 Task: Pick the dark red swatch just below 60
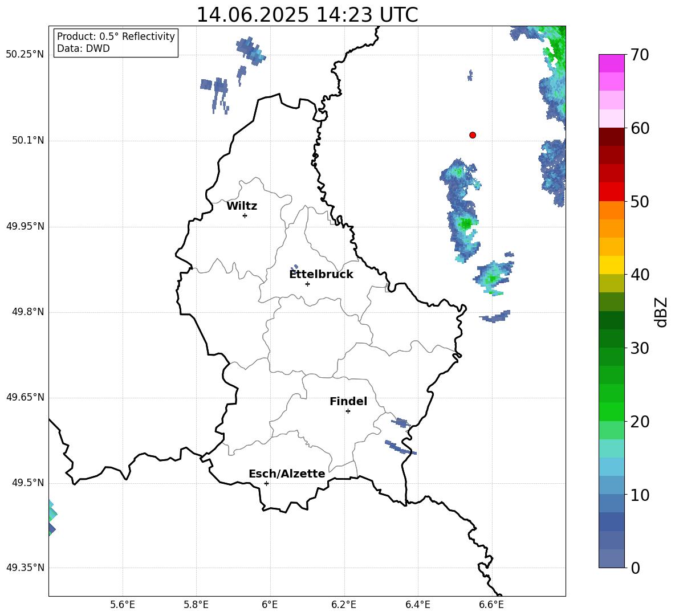coord(611,137)
